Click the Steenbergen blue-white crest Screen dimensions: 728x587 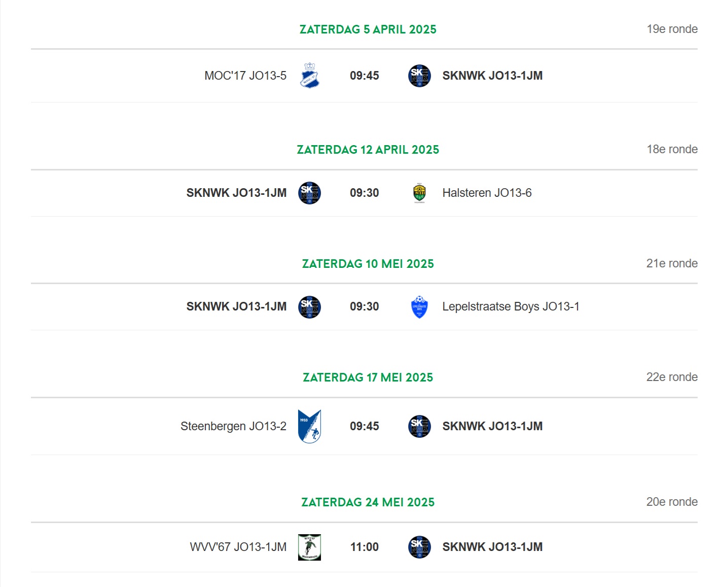309,426
